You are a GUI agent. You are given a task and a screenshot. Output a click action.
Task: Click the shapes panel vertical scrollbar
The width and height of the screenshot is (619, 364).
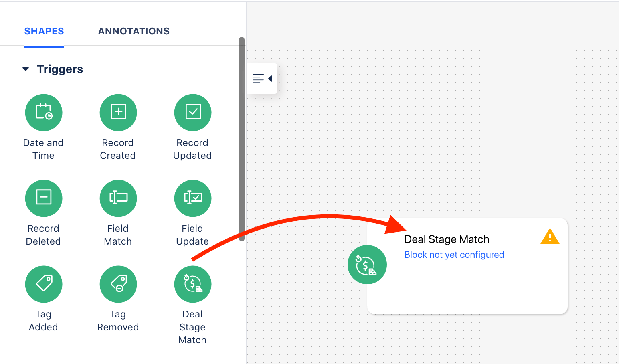coord(242,139)
